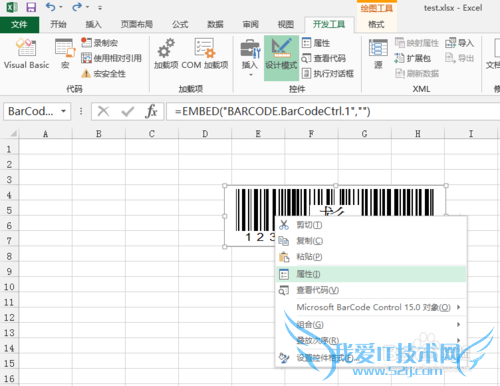The width and height of the screenshot is (500, 386).
Task: Open Expansion Packs (扩展包)
Action: (x=413, y=58)
